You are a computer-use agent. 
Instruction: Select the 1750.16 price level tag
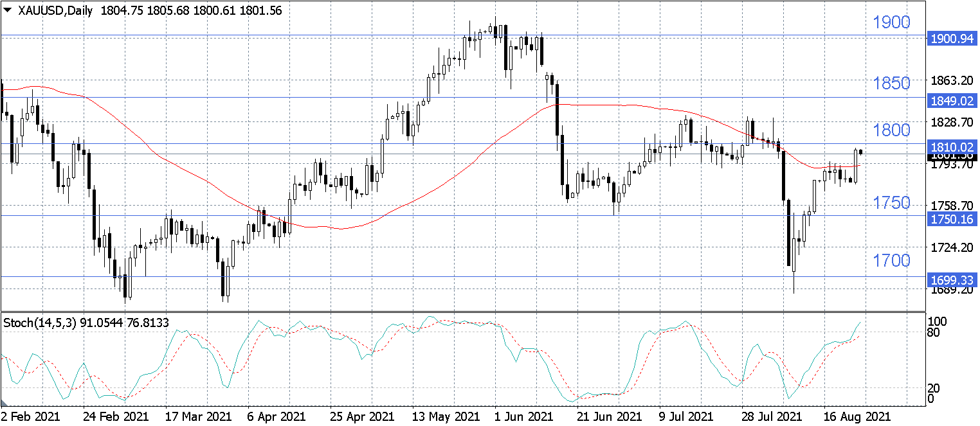(952, 219)
